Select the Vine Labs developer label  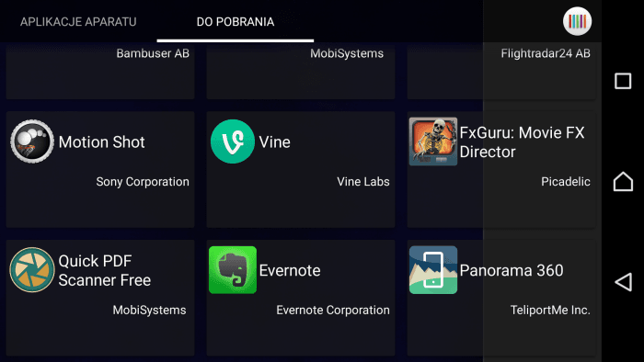point(363,182)
